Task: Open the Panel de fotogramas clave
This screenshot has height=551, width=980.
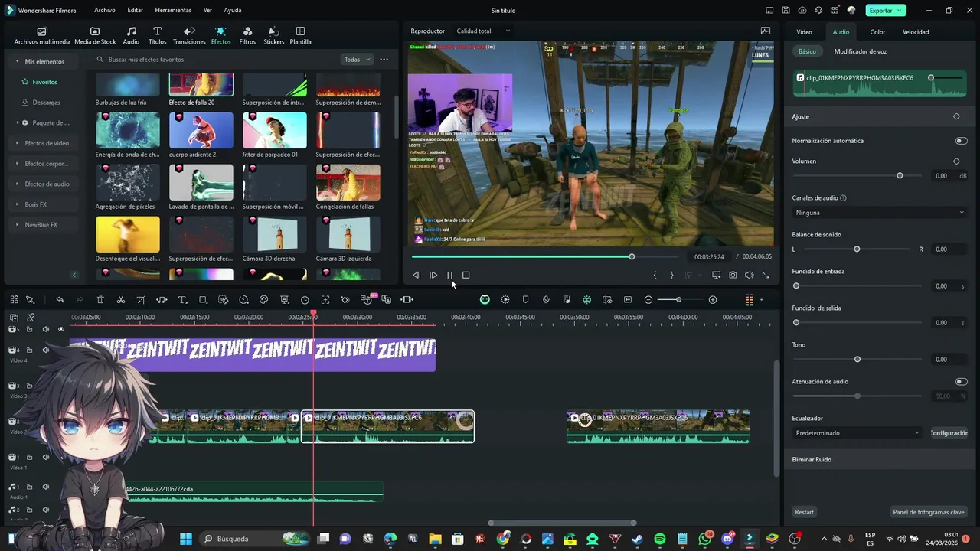Action: click(929, 512)
